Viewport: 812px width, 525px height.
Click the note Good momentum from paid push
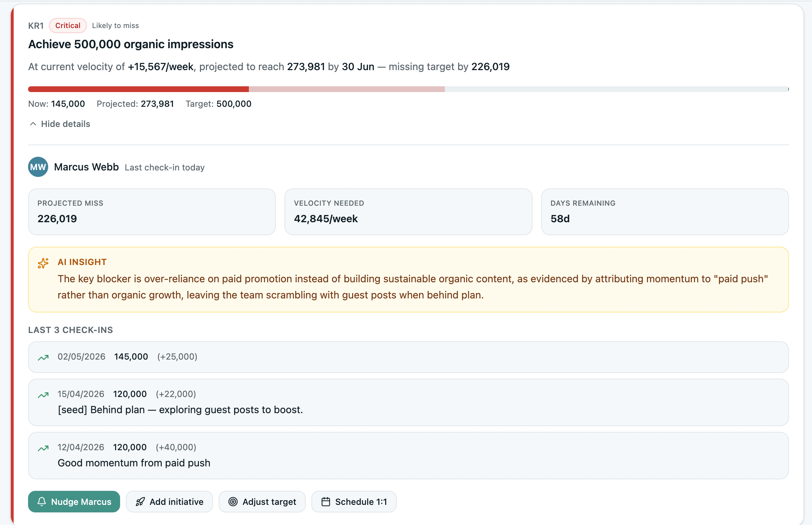(134, 463)
